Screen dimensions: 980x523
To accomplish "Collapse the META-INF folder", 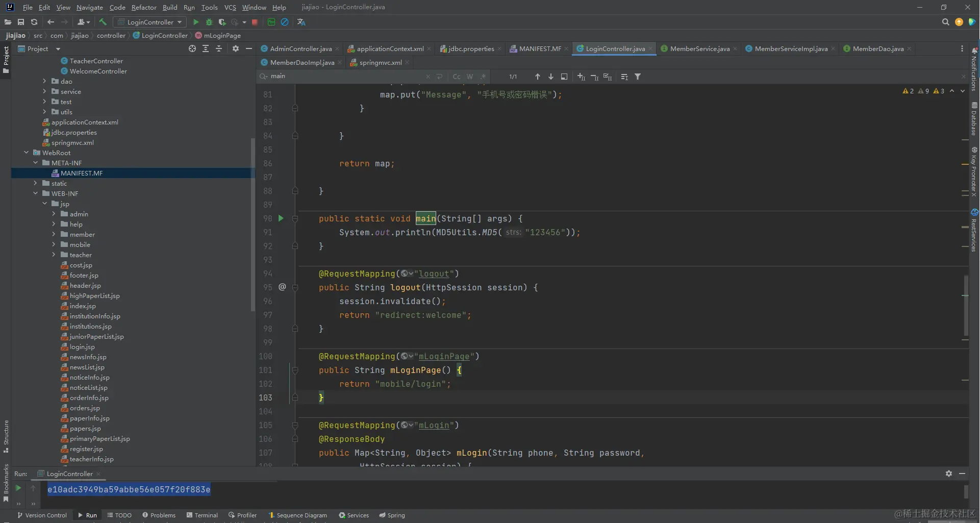I will tap(35, 163).
